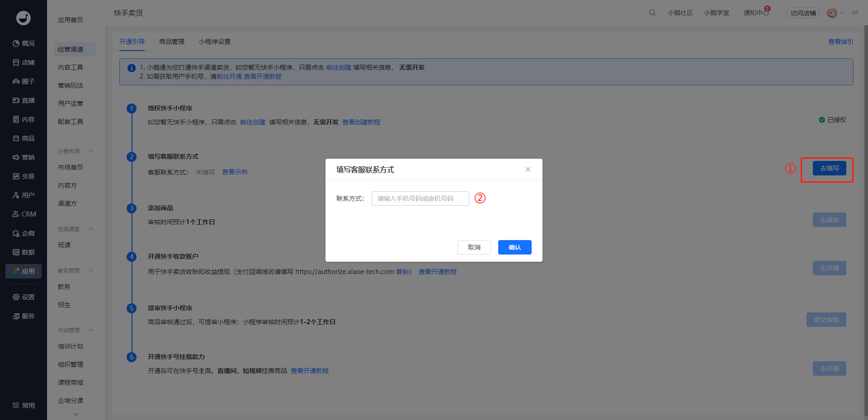Open 应用首页 in the secondary menu
Viewport: 868px width, 420px height.
(x=71, y=20)
